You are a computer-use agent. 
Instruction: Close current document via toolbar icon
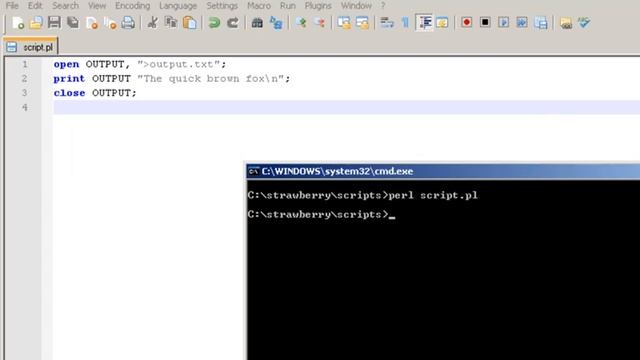pos(92,23)
